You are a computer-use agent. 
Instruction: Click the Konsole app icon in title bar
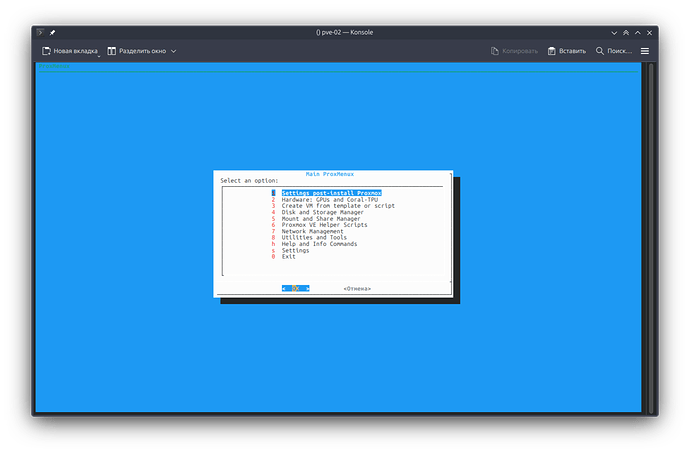(39, 32)
